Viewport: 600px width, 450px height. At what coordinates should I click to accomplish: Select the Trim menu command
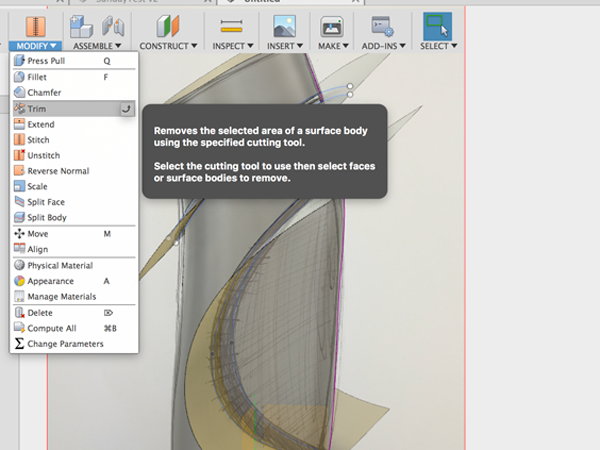(74, 109)
